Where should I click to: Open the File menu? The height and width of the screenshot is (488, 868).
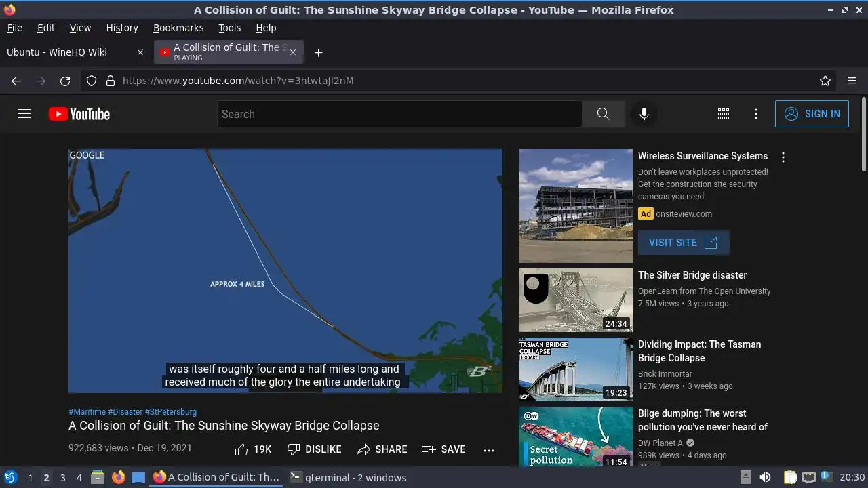(14, 28)
